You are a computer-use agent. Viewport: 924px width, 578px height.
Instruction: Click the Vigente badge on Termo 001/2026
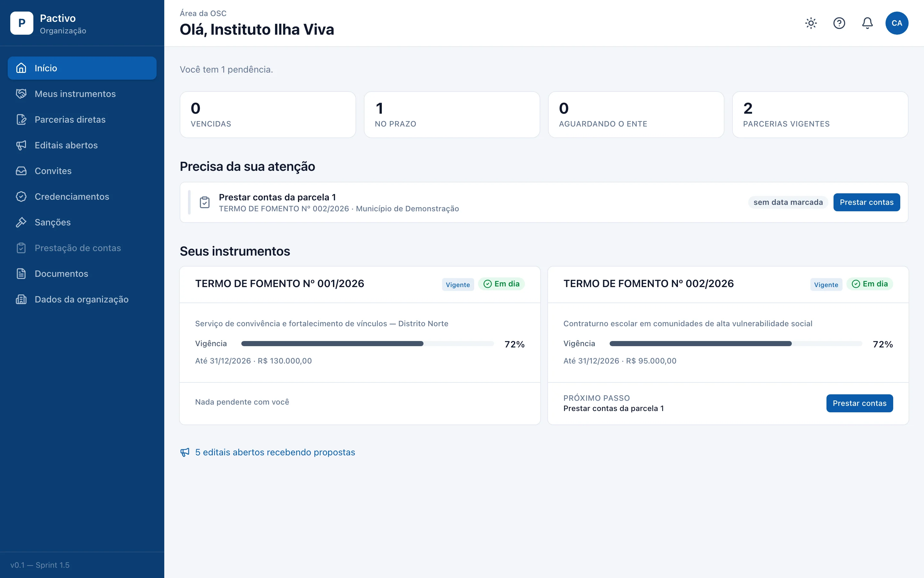pyautogui.click(x=458, y=285)
